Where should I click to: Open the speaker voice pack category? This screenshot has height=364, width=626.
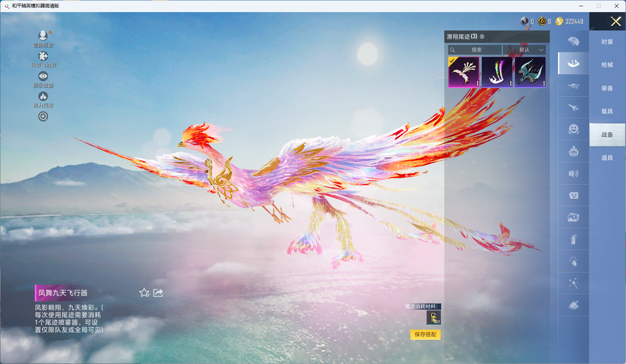pyautogui.click(x=573, y=173)
